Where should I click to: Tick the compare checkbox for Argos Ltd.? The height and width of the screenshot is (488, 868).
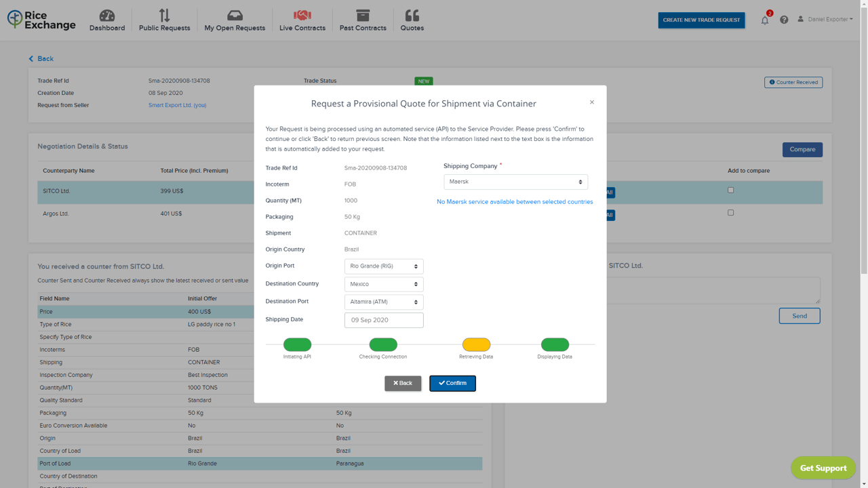[x=730, y=213]
